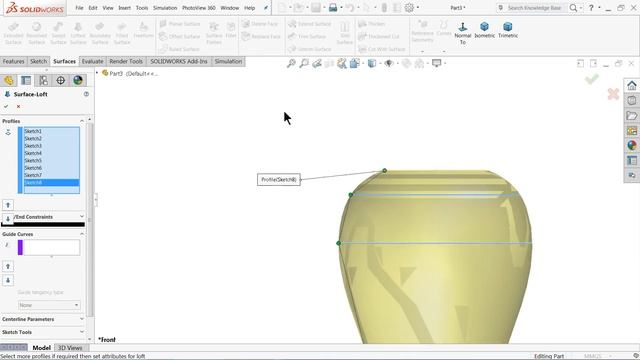Image resolution: width=640 pixels, height=360 pixels.
Task: Open the View Orientation cube icon
Action: click(x=355, y=63)
